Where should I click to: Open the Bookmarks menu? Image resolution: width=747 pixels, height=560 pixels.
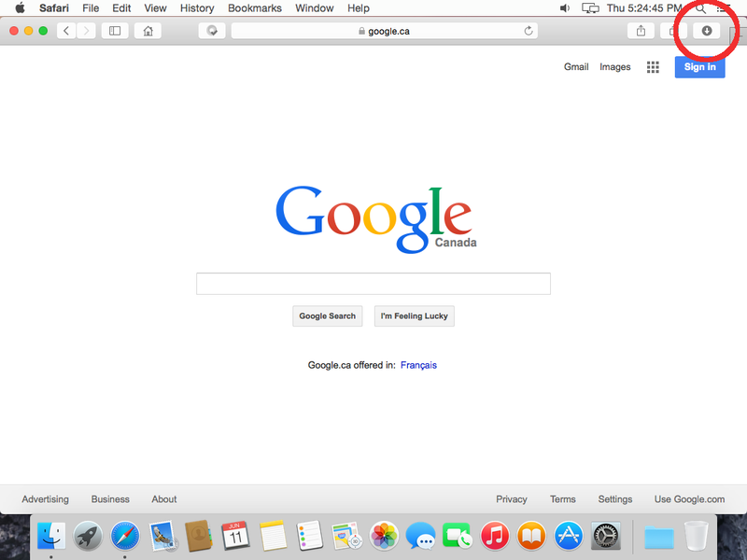(255, 8)
